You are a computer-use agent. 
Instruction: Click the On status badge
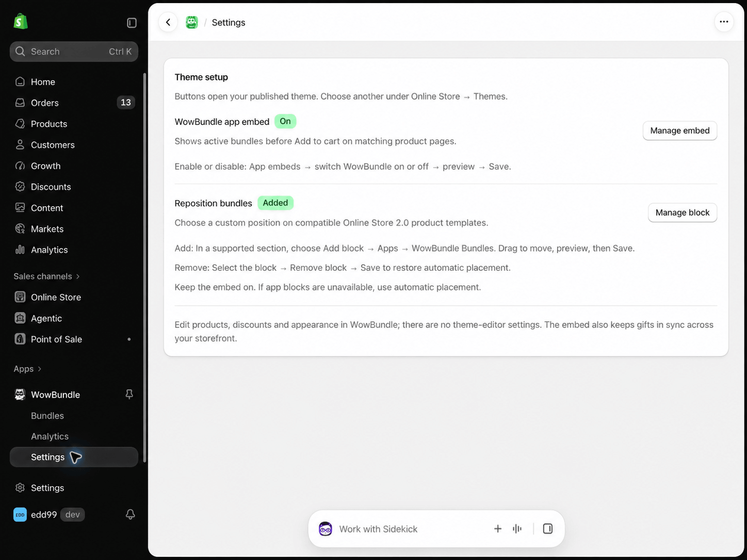point(285,121)
